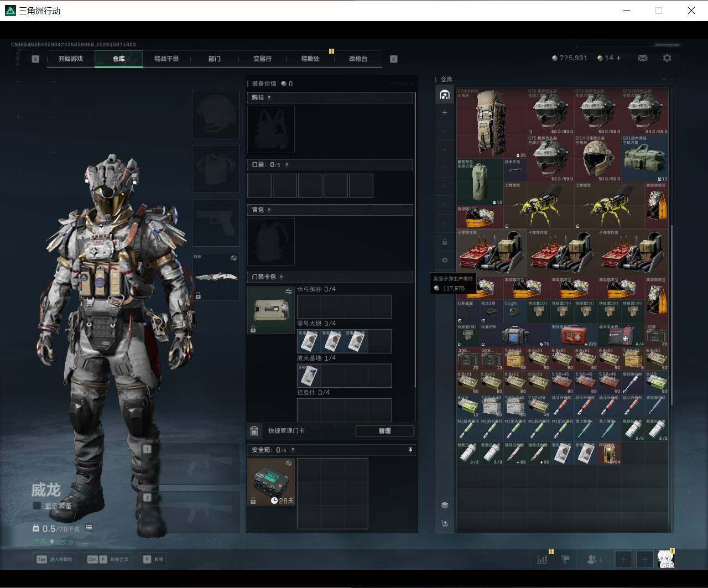708x588 pixels.
Task: Click the player avatar in the bottom right
Action: coord(666,559)
